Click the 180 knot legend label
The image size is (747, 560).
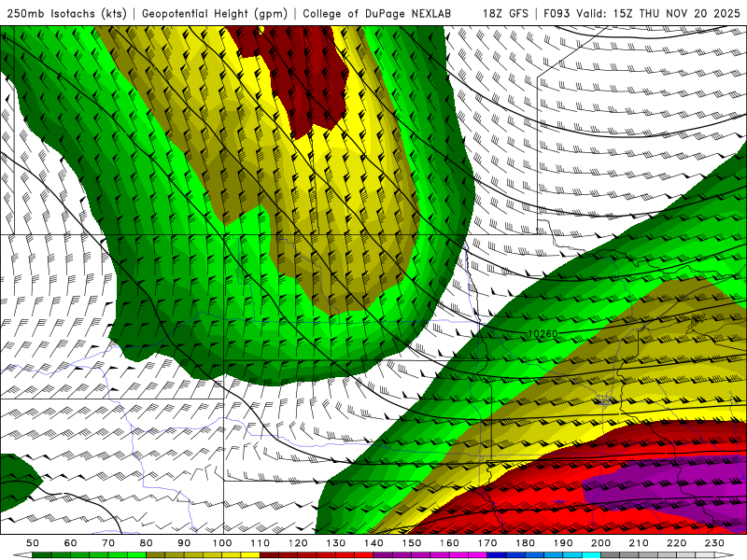tap(525, 543)
